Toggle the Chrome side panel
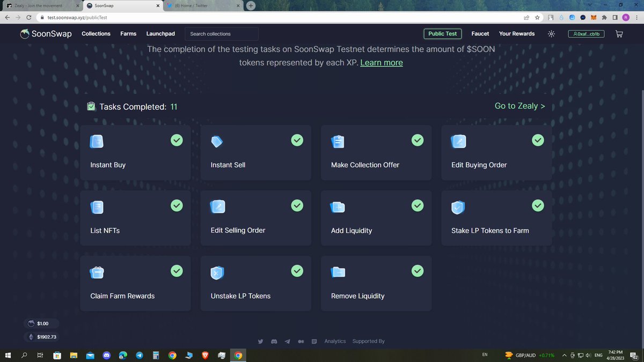This screenshot has width=644, height=362. pyautogui.click(x=615, y=17)
